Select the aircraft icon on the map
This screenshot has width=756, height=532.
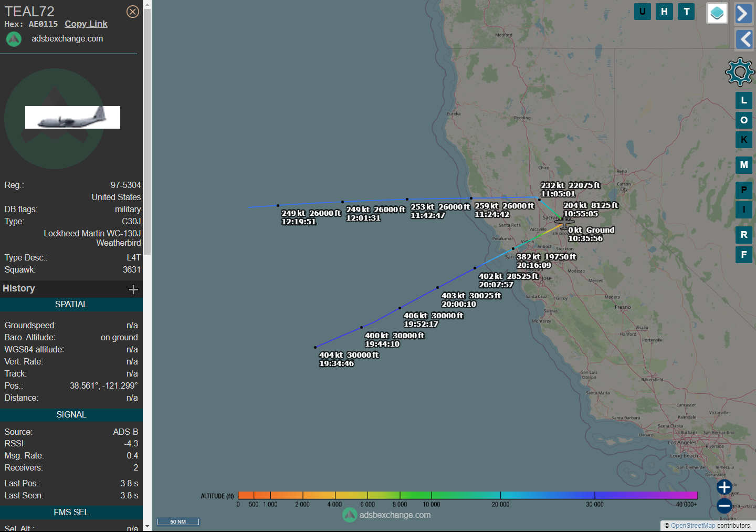click(564, 224)
